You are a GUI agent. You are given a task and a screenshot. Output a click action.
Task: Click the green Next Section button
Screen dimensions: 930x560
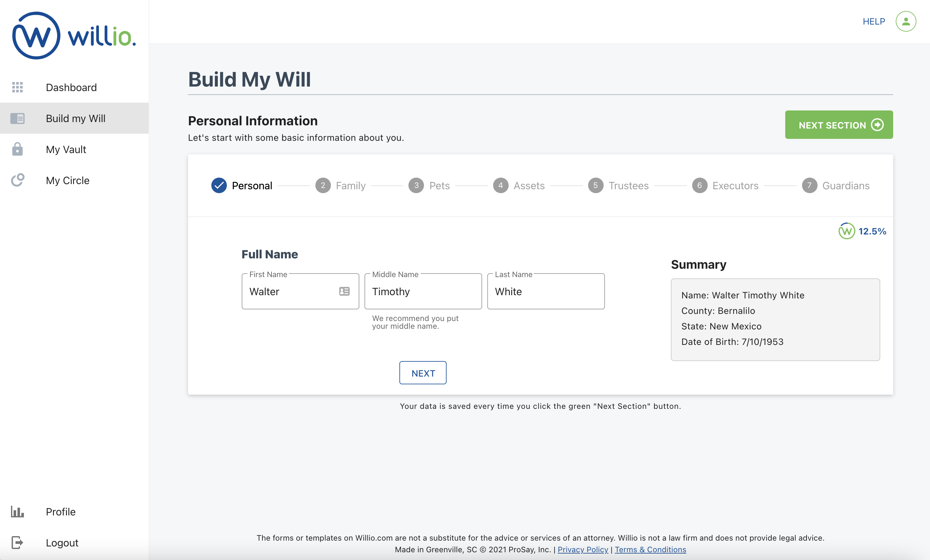coord(839,125)
